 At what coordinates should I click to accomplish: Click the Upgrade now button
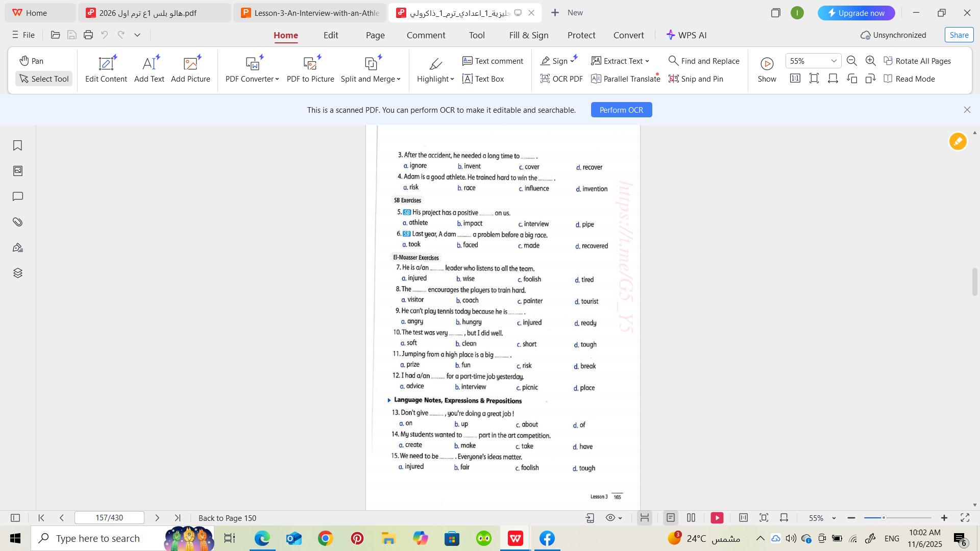856,13
